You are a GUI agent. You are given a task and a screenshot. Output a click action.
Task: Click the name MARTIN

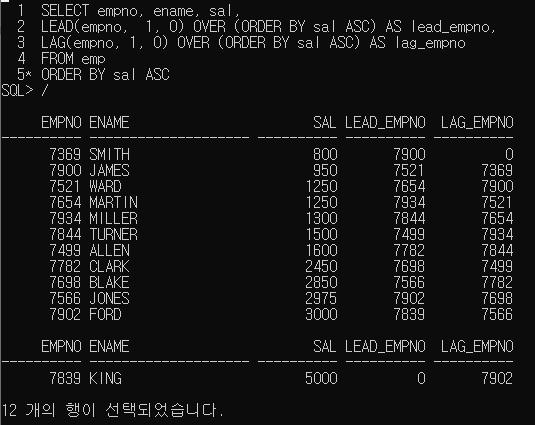coord(113,203)
